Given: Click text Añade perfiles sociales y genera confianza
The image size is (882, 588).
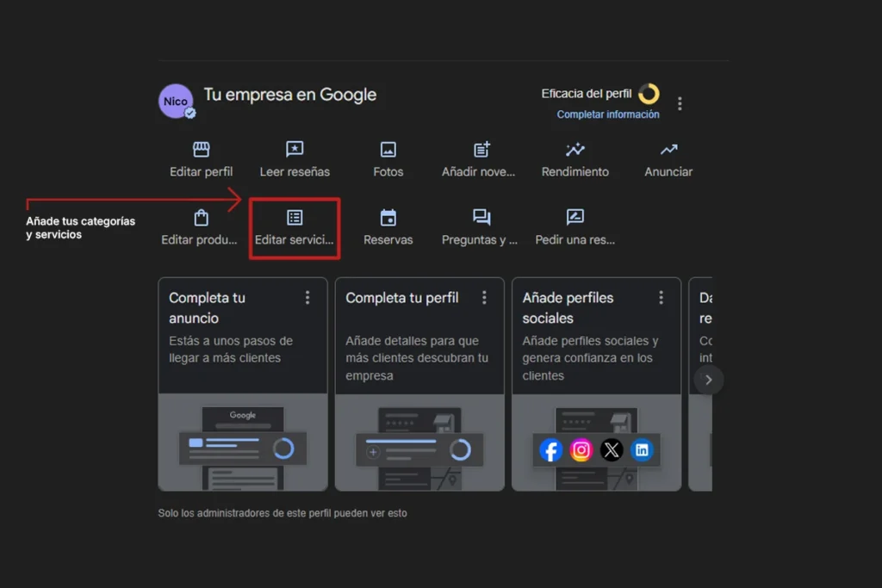Looking at the screenshot, I should [590, 358].
